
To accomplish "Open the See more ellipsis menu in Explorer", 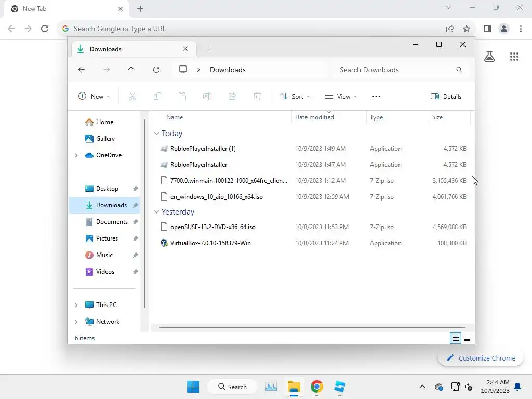I will pyautogui.click(x=376, y=96).
